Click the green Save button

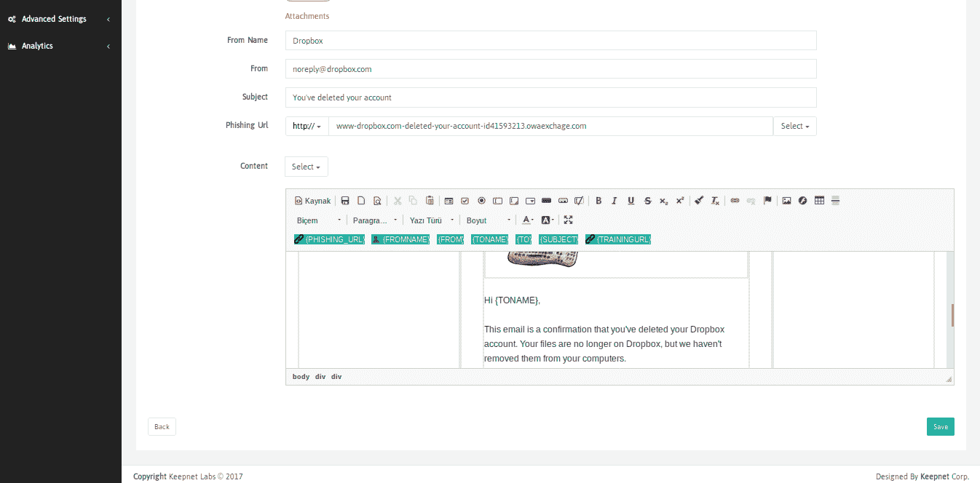tap(940, 427)
